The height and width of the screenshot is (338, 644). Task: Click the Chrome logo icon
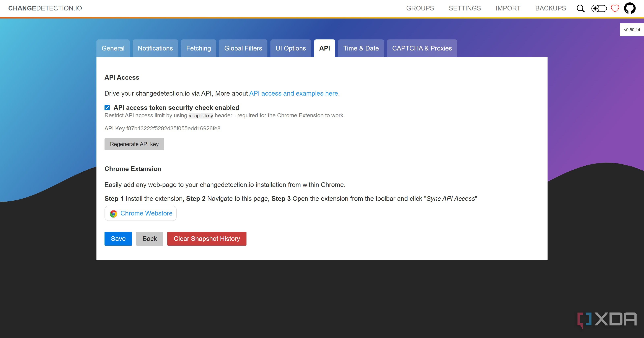[x=114, y=214]
